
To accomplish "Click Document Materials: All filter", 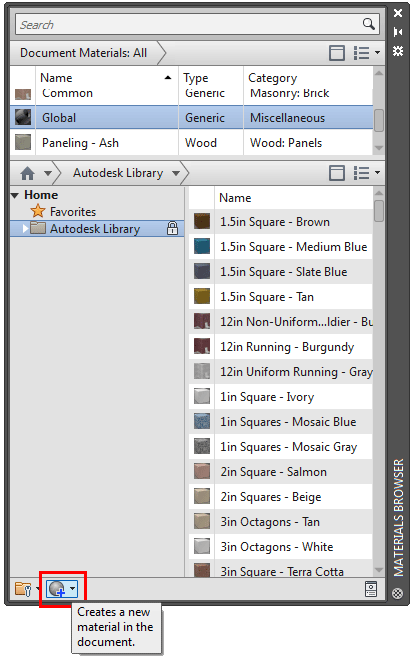I will [x=83, y=53].
